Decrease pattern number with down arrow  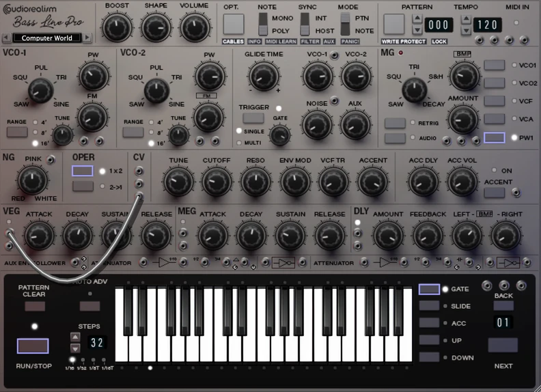[417, 29]
